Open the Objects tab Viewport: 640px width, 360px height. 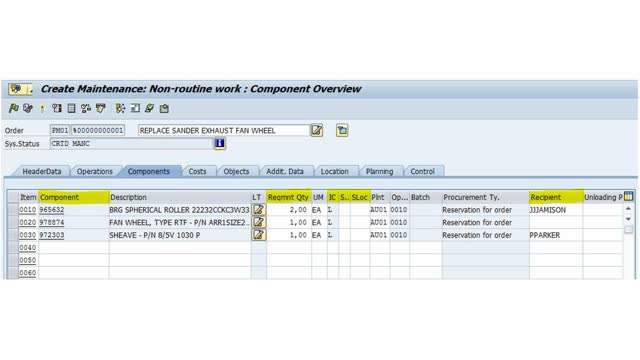[236, 171]
